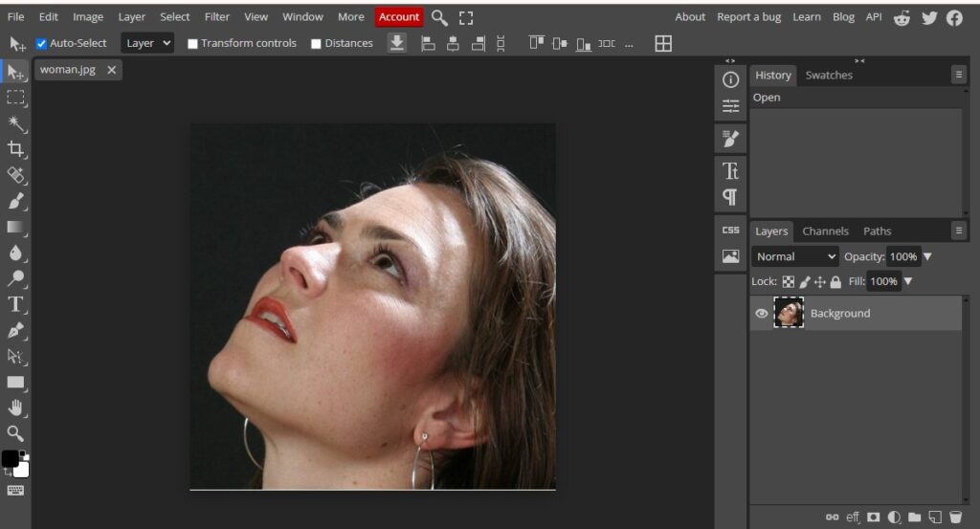The width and height of the screenshot is (980, 529).
Task: Open the search magnifier in the menu bar
Action: click(439, 17)
